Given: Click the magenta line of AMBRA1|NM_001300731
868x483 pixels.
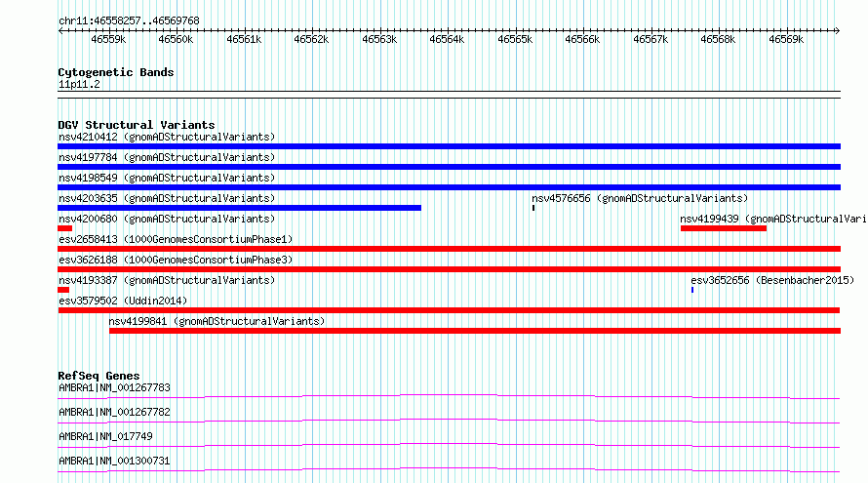Looking at the screenshot, I should [x=449, y=469].
